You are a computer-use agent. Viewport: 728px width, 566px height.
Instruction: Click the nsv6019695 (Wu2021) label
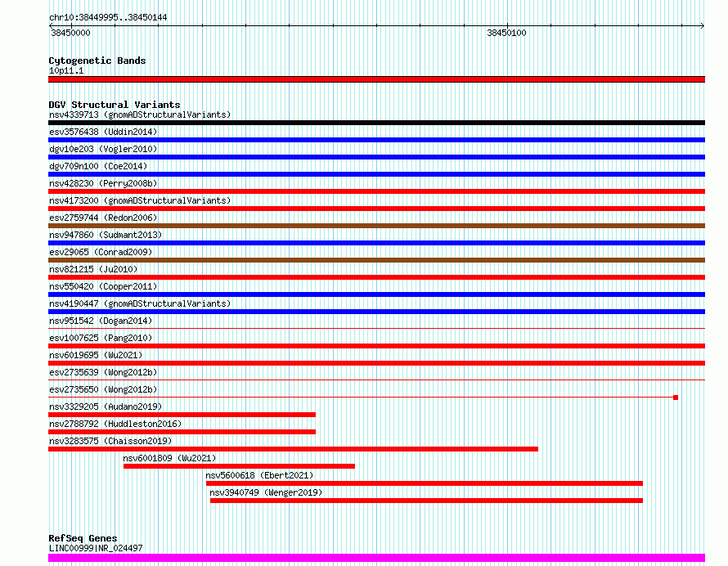[96, 355]
